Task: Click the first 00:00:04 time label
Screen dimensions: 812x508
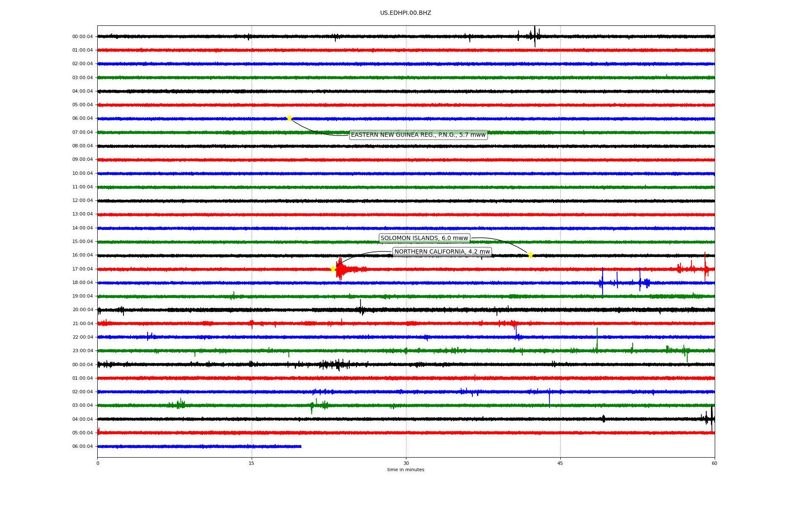Action: (x=82, y=37)
